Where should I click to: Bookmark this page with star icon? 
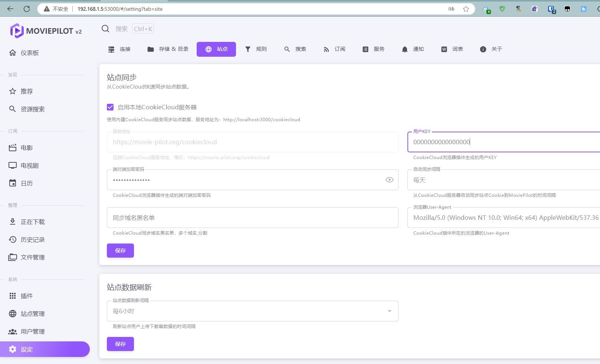click(x=466, y=9)
